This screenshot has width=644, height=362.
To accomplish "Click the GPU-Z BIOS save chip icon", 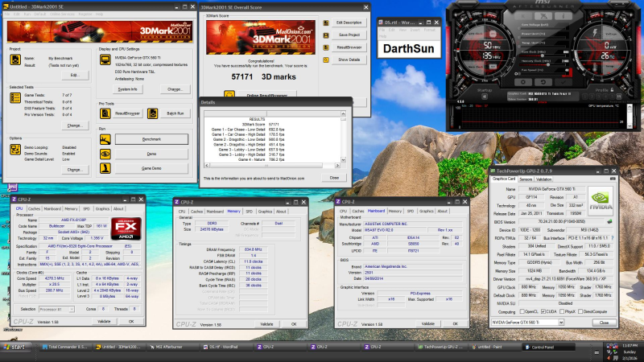I will (x=609, y=222).
